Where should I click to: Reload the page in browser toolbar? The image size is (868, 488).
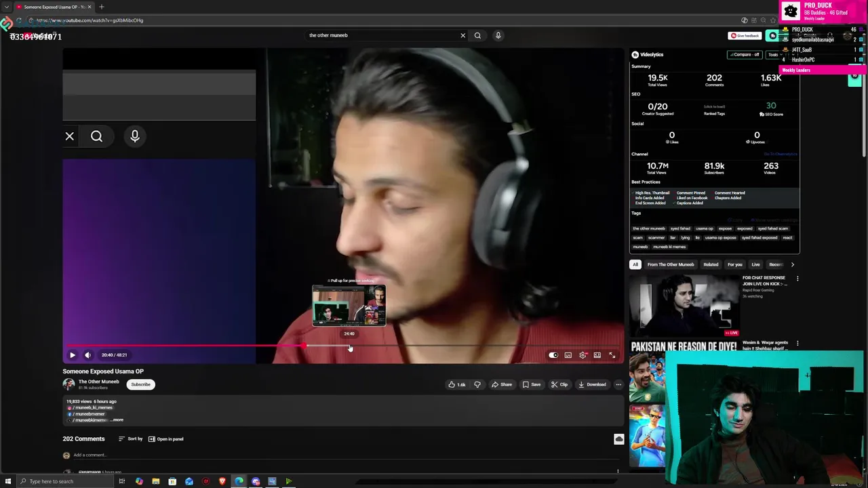[x=19, y=20]
